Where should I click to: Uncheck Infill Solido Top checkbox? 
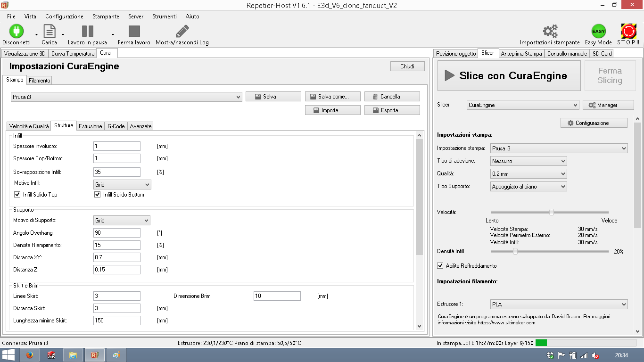17,195
